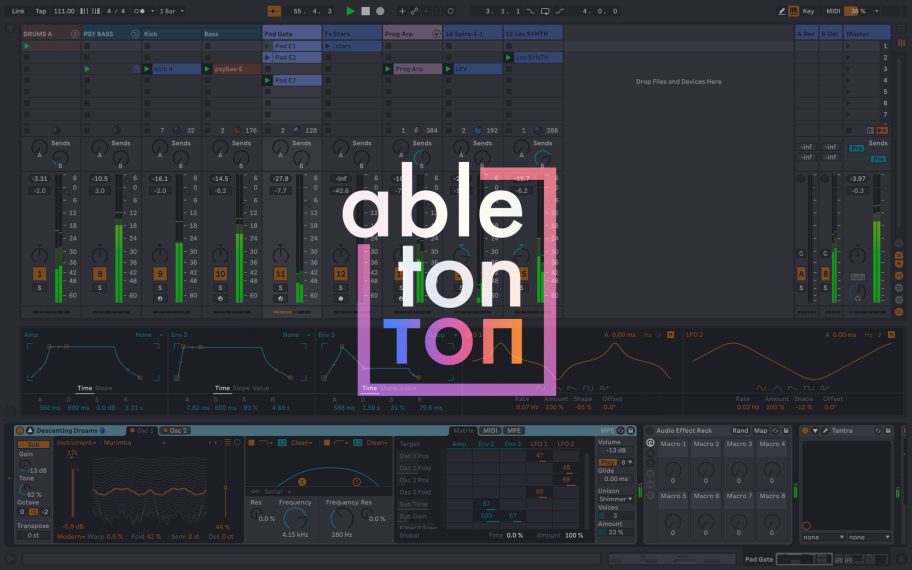Open Prog Arp track header dropdown arrow
The width and height of the screenshot is (912, 570).
(436, 34)
